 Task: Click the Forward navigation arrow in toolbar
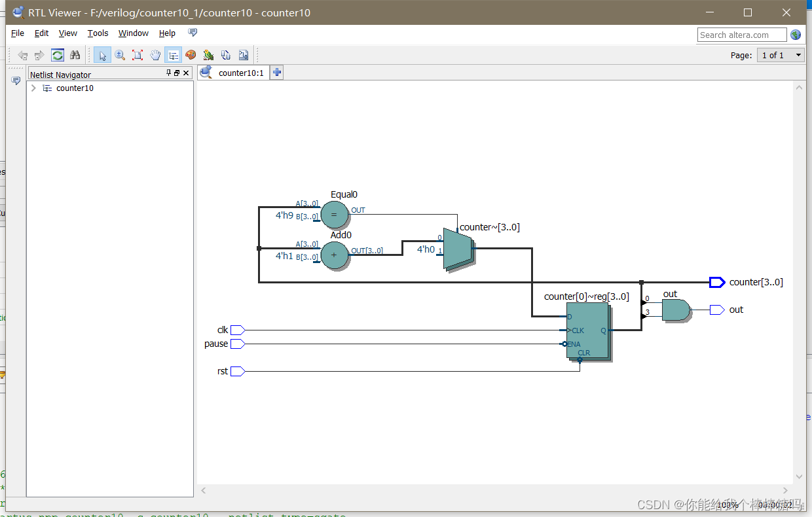point(39,55)
